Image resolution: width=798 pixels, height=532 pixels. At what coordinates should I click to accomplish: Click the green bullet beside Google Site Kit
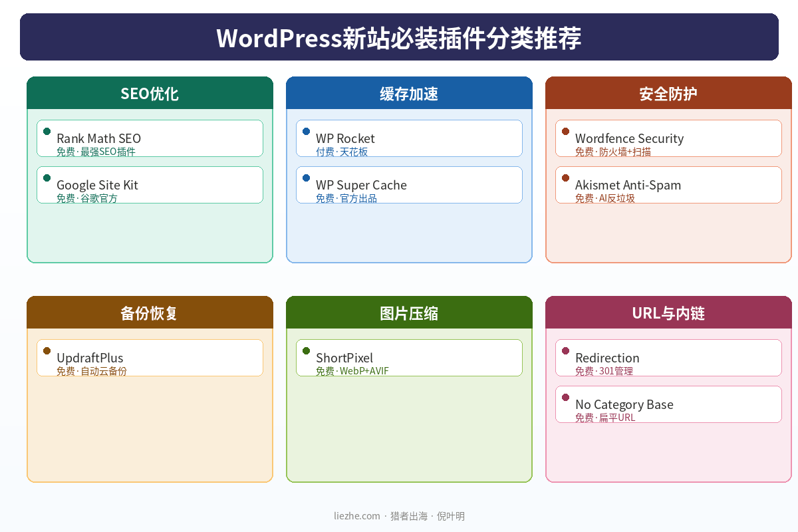(47, 178)
